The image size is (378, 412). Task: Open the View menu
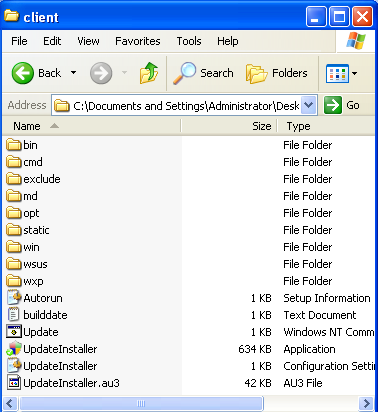coord(88,41)
